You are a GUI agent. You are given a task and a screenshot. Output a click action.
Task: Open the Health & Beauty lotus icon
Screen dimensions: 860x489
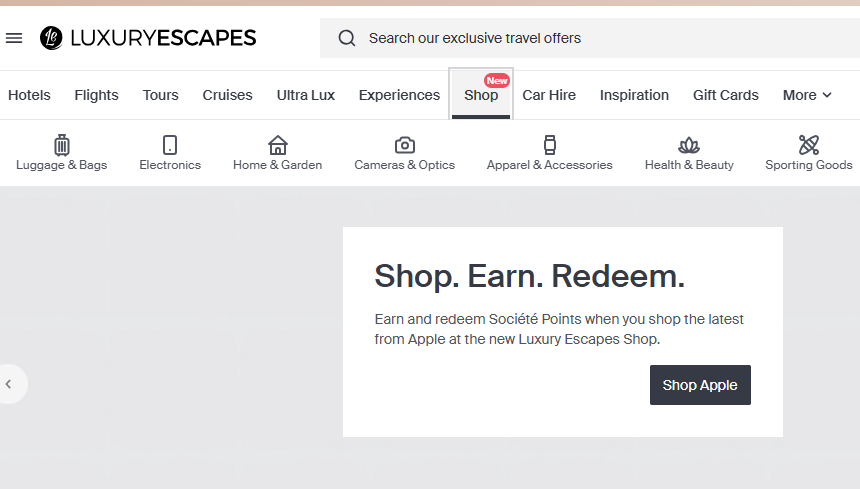click(x=689, y=145)
